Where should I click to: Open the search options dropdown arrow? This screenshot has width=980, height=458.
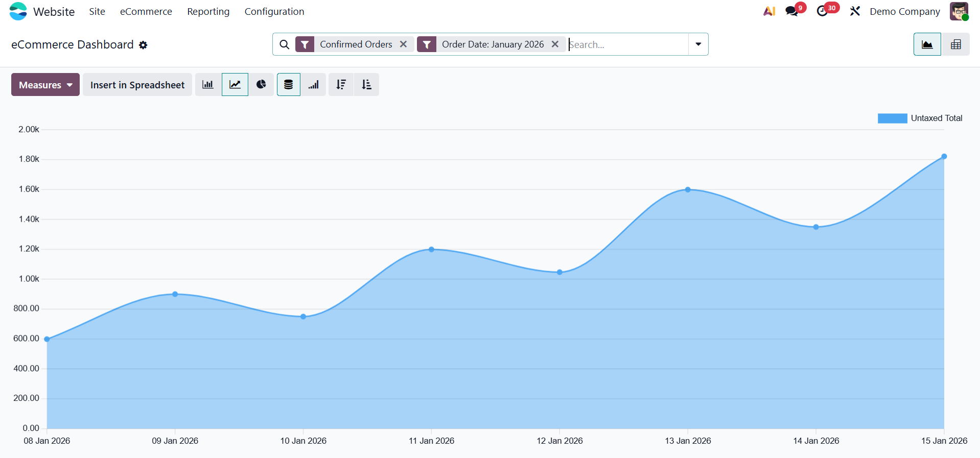(698, 44)
